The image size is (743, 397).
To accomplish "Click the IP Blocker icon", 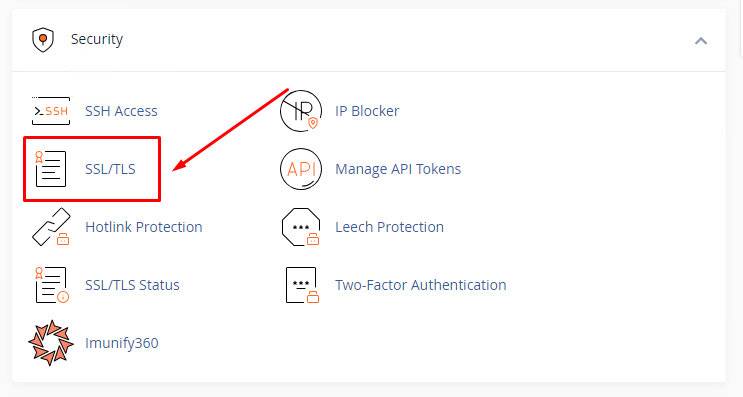I will (x=301, y=111).
